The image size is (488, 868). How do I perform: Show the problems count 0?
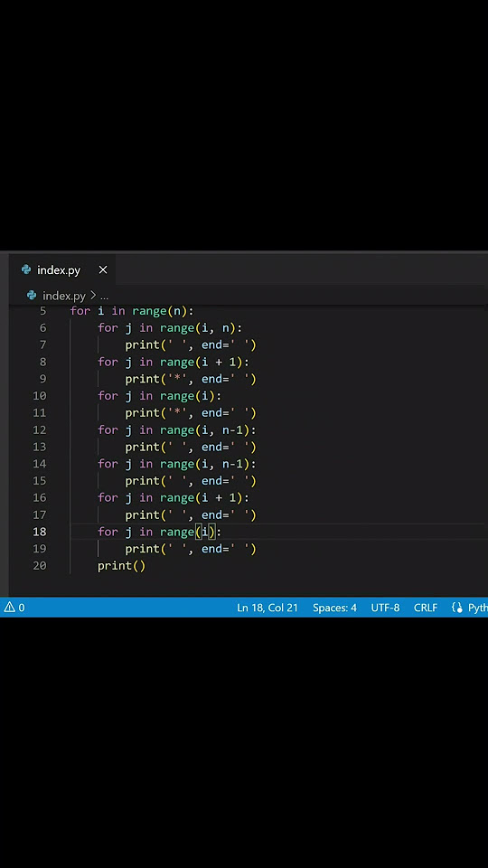pyautogui.click(x=22, y=608)
